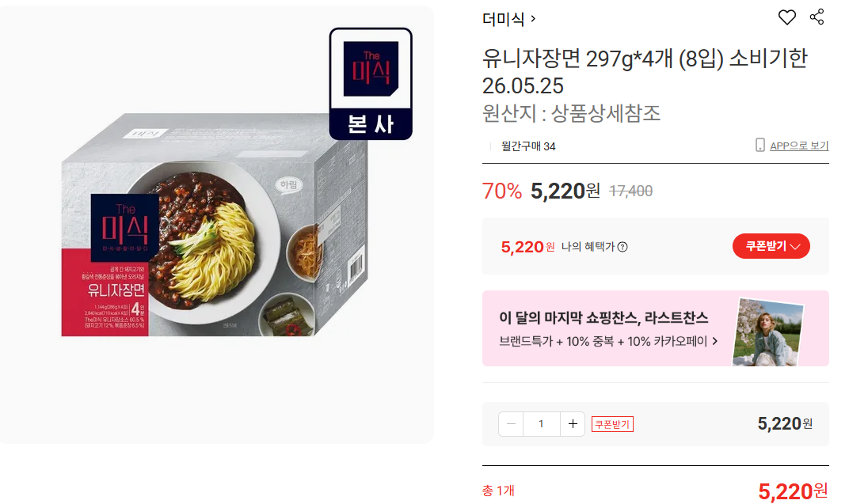Open the red 쿠폰받기 dropdown button
This screenshot has height=504, width=849.
771,246
